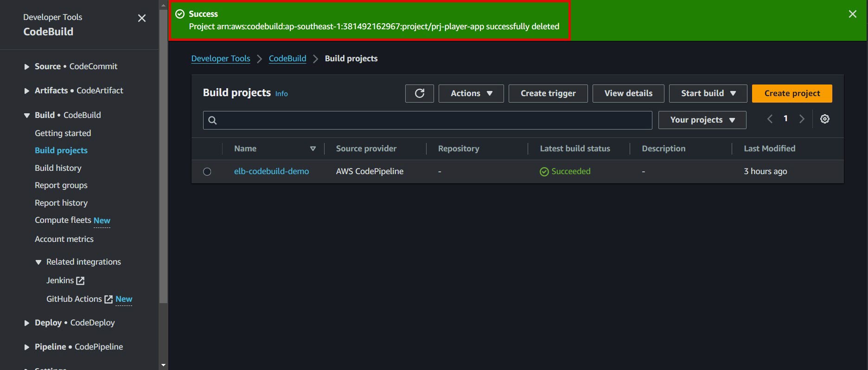Viewport: 868px width, 370px height.
Task: Go to previous page of projects
Action: (x=770, y=119)
